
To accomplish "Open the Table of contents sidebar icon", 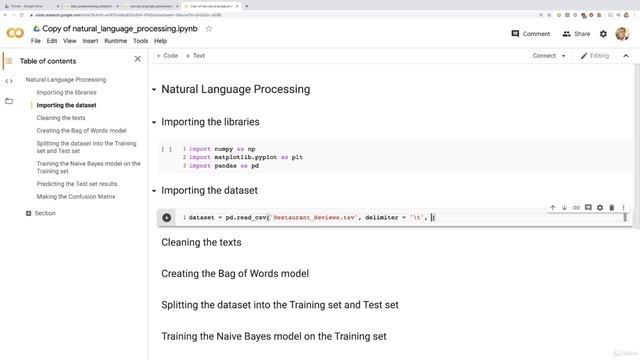I will click(x=9, y=61).
